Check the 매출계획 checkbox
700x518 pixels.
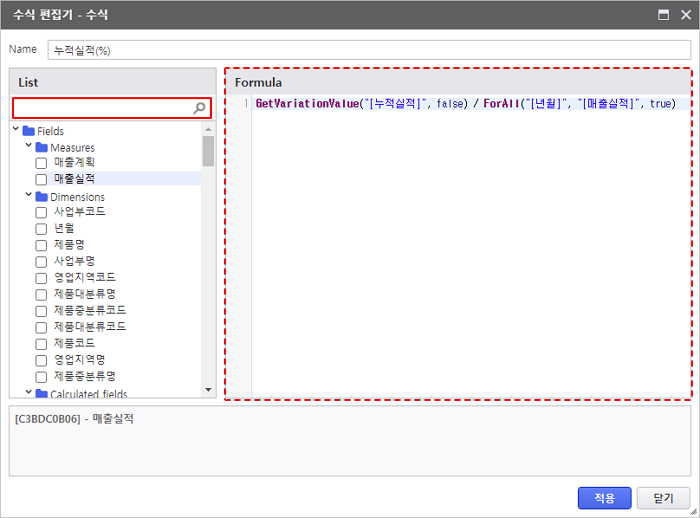point(41,163)
